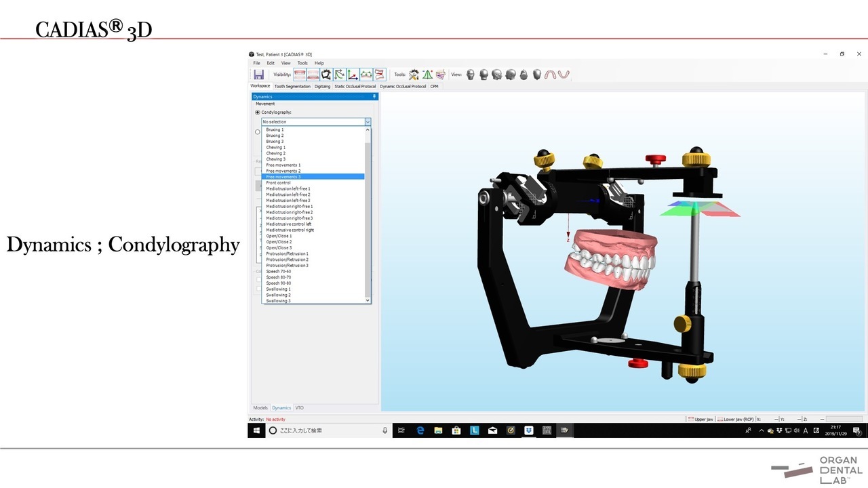Toggle lower jaw visibility icon
Viewport: 868px width, 488px height.
pos(313,75)
